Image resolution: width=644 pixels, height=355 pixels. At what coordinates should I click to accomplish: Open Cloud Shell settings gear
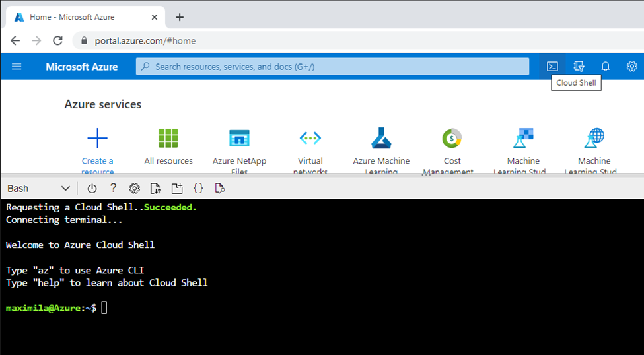coord(134,188)
